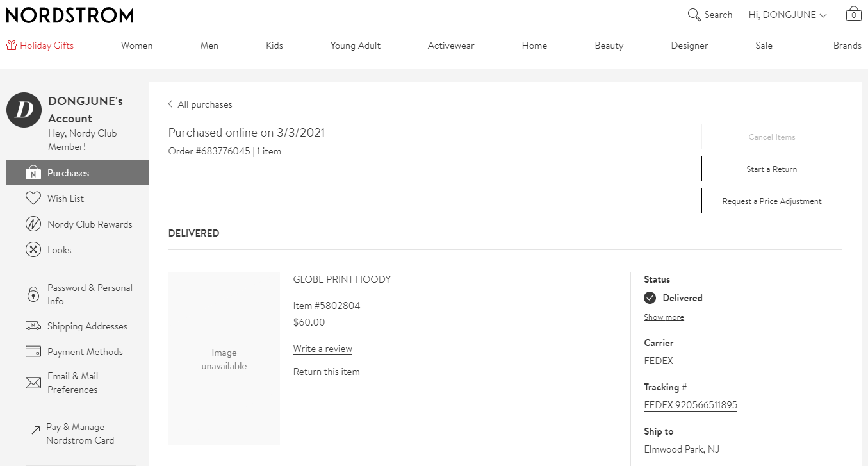This screenshot has height=466, width=868.
Task: Open search via magnifier icon
Action: tap(694, 15)
